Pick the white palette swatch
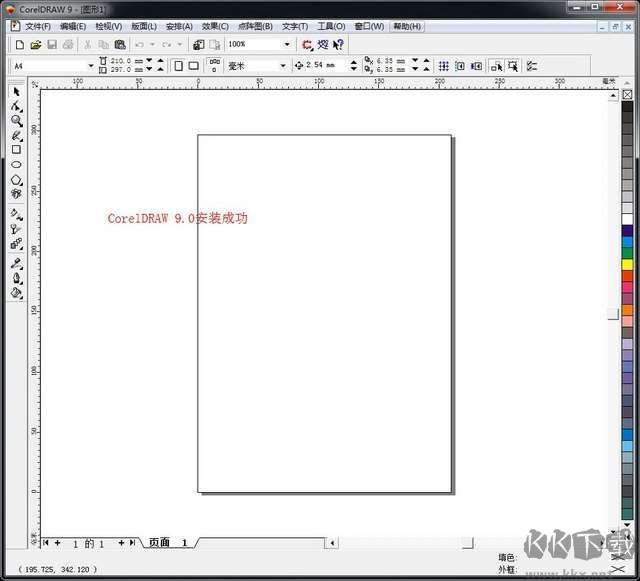Screen dimensions: 640x581 [627, 219]
